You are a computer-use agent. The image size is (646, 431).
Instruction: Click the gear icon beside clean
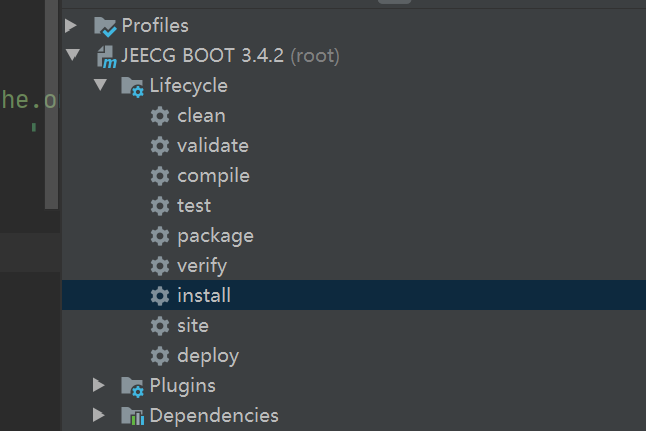160,116
